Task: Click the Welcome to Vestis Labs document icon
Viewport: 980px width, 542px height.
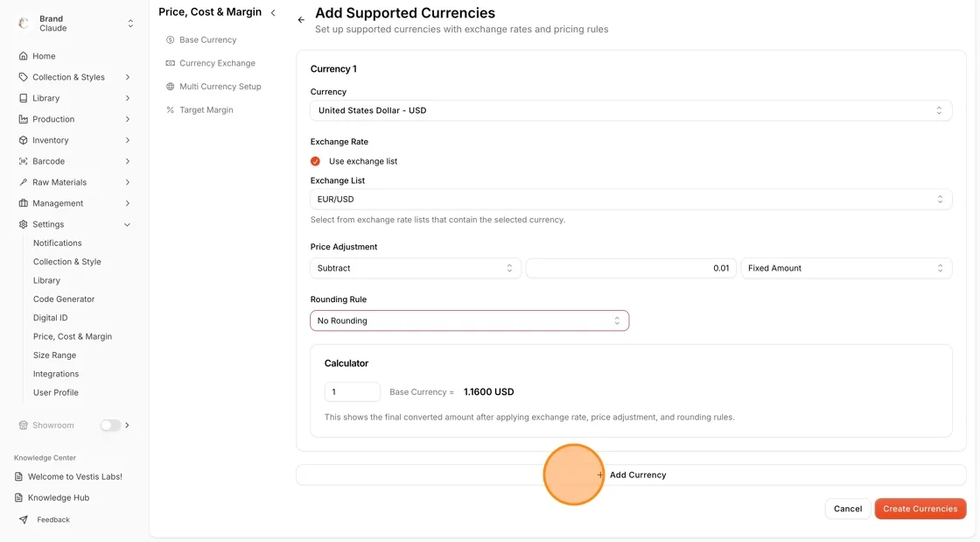Action: pos(18,476)
